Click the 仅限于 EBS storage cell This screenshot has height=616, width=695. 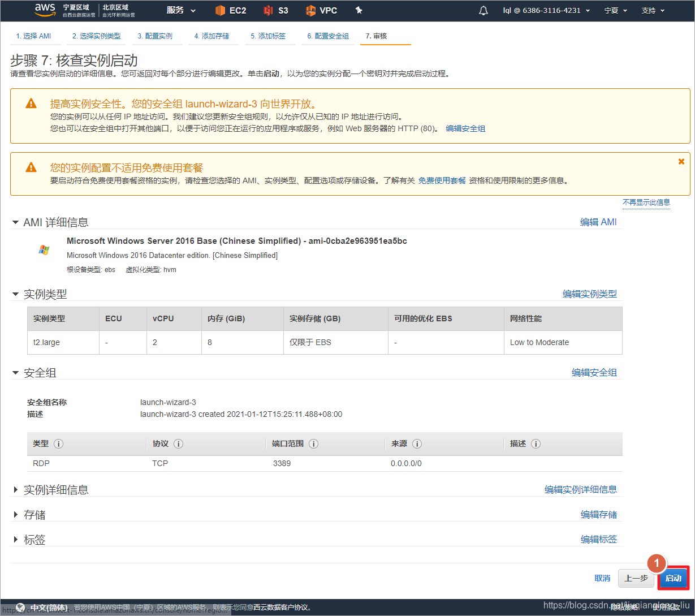336,342
